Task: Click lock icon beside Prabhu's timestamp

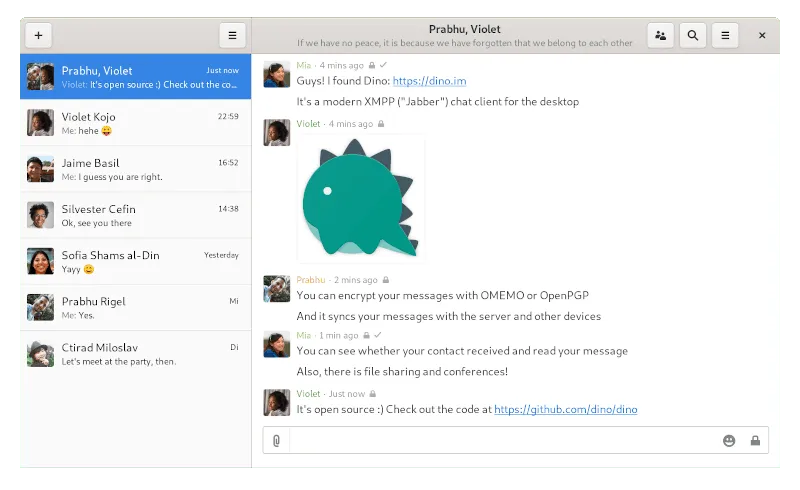Action: (x=386, y=280)
